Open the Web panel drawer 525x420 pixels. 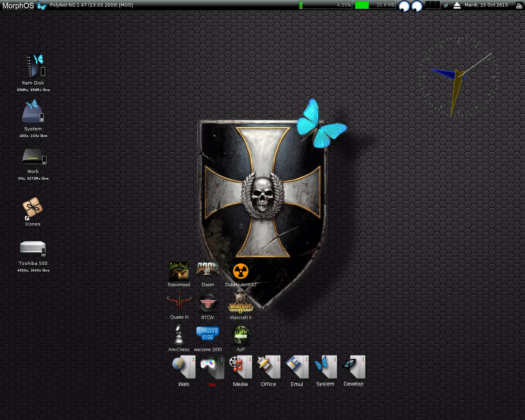click(x=184, y=367)
